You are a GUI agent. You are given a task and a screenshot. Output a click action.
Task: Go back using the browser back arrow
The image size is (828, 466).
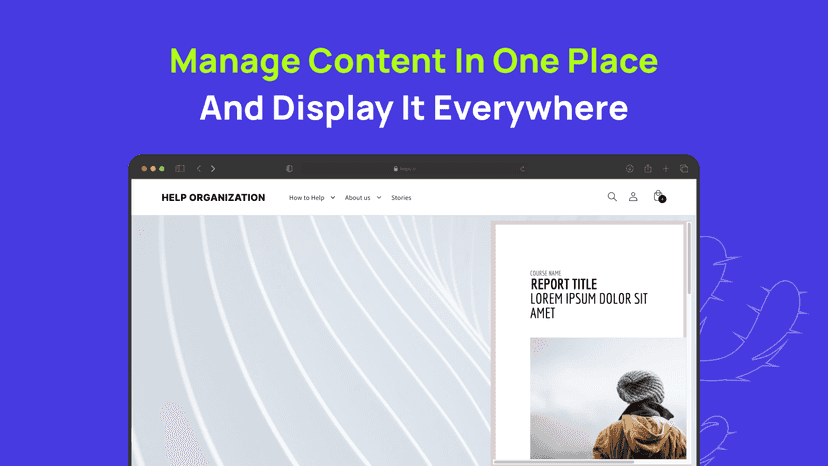point(199,169)
